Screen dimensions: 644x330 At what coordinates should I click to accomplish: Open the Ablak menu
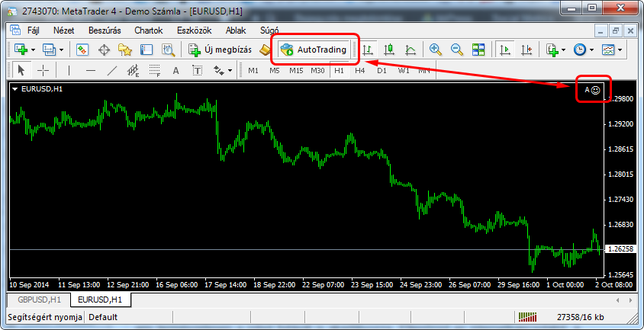236,30
